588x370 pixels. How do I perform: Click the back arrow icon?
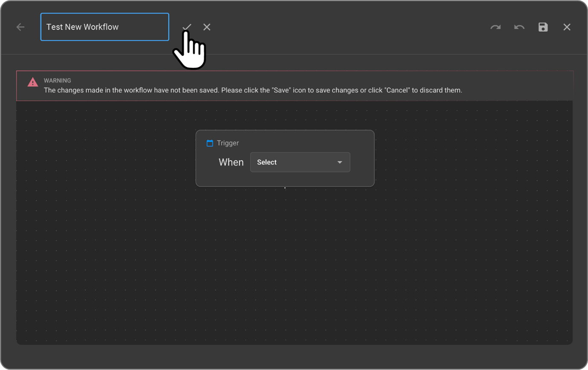[x=20, y=27]
